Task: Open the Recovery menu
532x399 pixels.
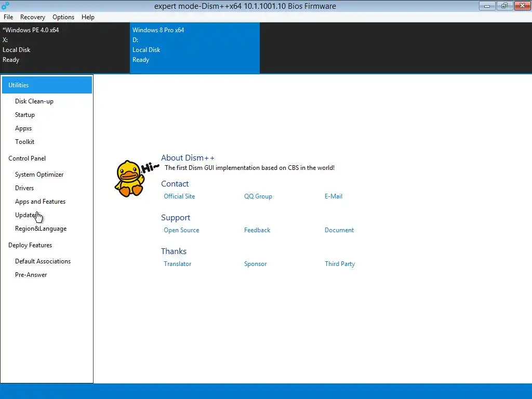Action: (x=33, y=17)
